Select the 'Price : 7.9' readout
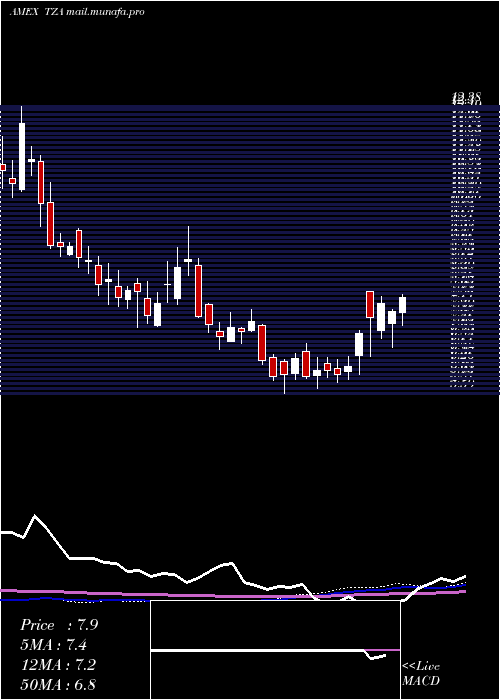 59,625
